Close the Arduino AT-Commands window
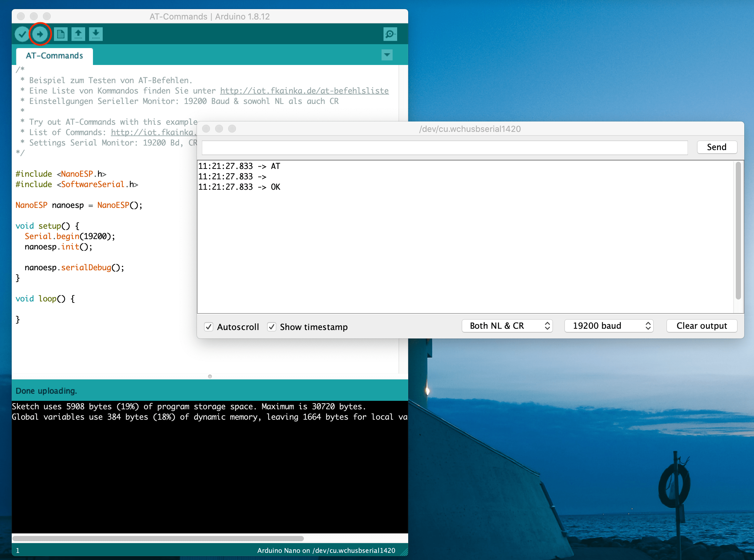 click(21, 16)
